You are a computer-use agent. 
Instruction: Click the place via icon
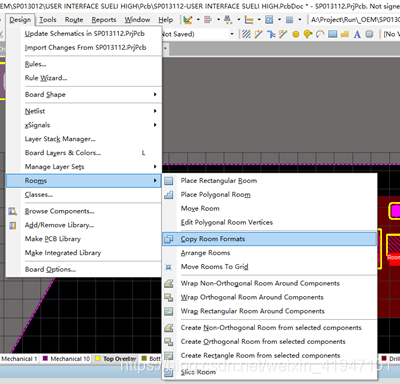[x=308, y=34]
